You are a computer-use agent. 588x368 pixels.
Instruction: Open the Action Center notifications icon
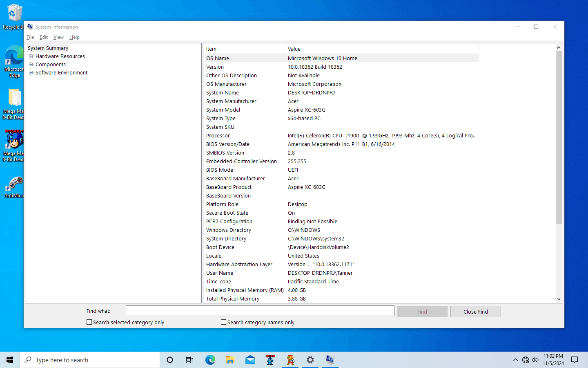click(575, 360)
